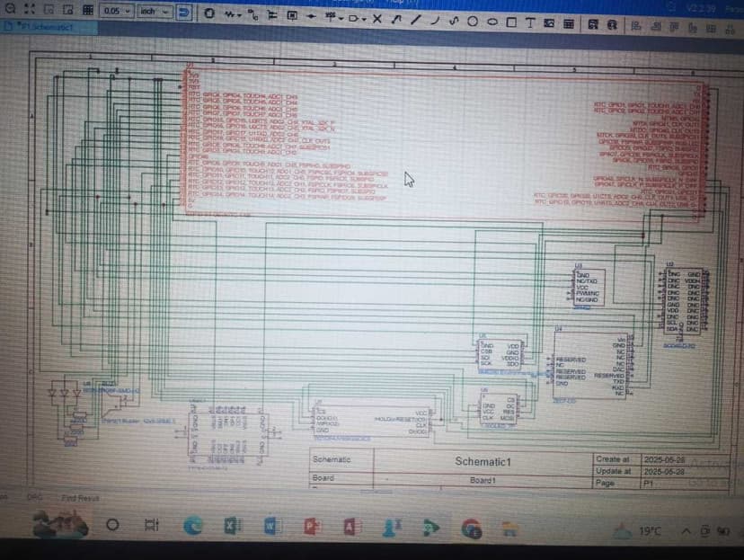Toggle the blue snap magnet button
This screenshot has height=560, width=744.
click(x=183, y=13)
